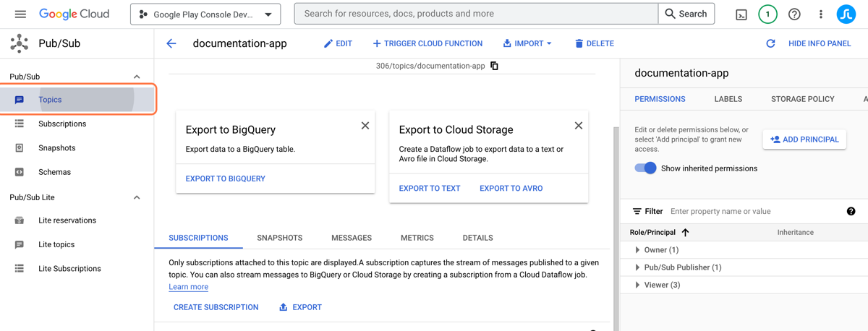The image size is (868, 331).
Task: Open the help question mark menu
Action: point(794,14)
